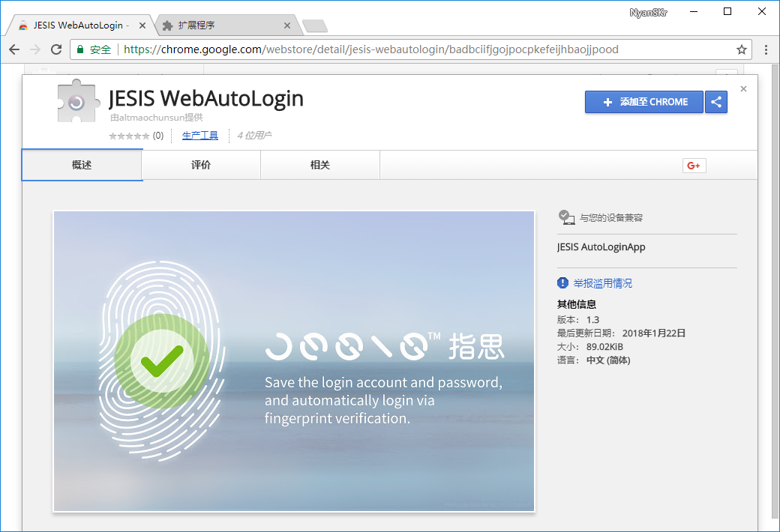Screen dimensions: 780x532
Task: Click the report abuse exclamation icon
Action: coord(562,283)
